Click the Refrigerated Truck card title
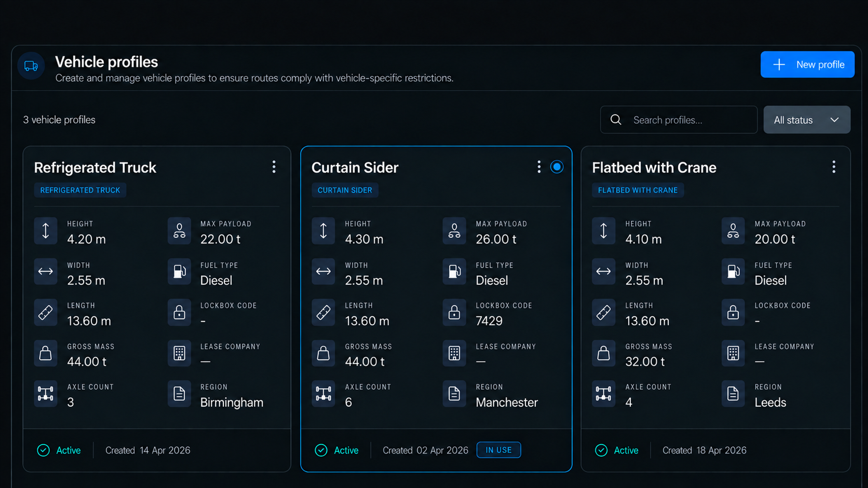 (x=95, y=168)
